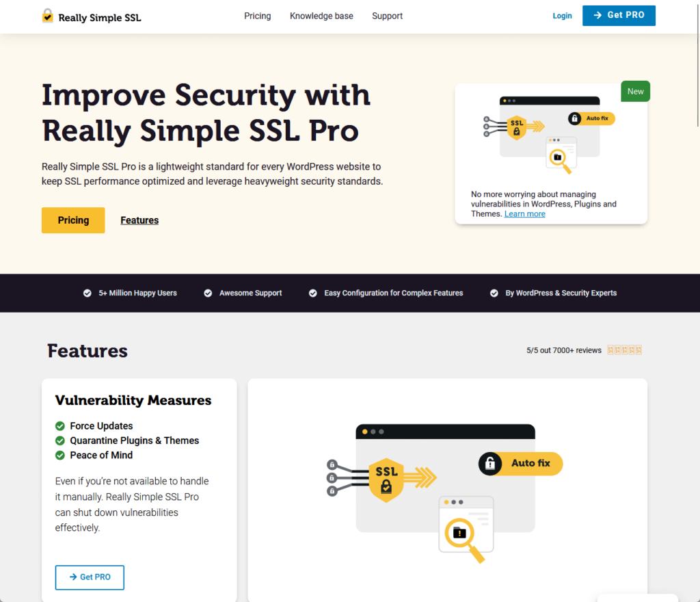
Task: Follow the underlined Features link
Action: coord(139,220)
